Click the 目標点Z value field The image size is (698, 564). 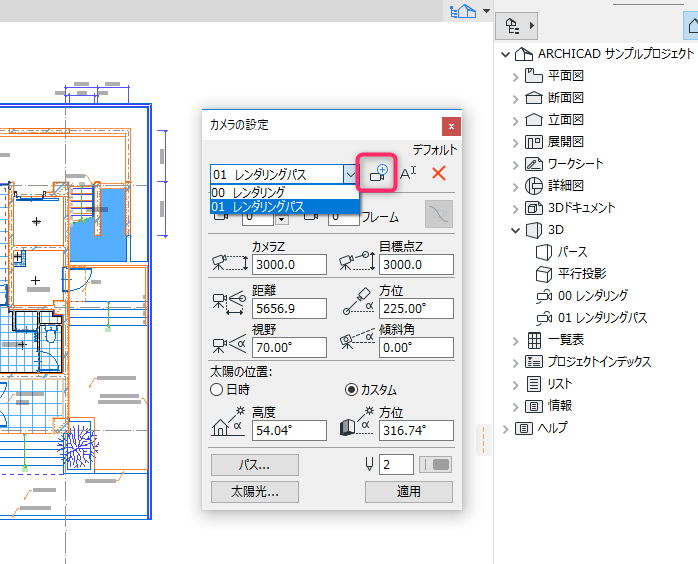point(416,264)
